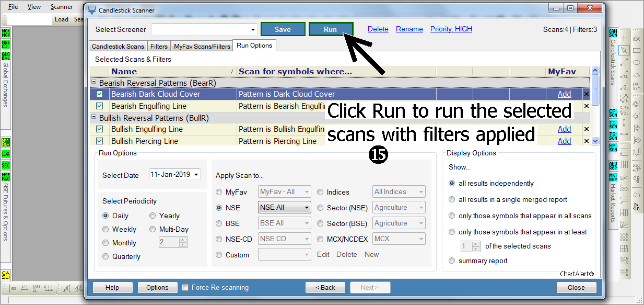Click the Run button

pos(331,29)
